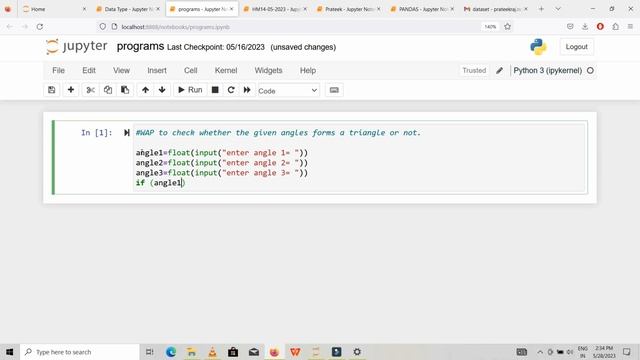Image resolution: width=640 pixels, height=360 pixels.
Task: Open the Windows Start menu
Action: (9, 352)
